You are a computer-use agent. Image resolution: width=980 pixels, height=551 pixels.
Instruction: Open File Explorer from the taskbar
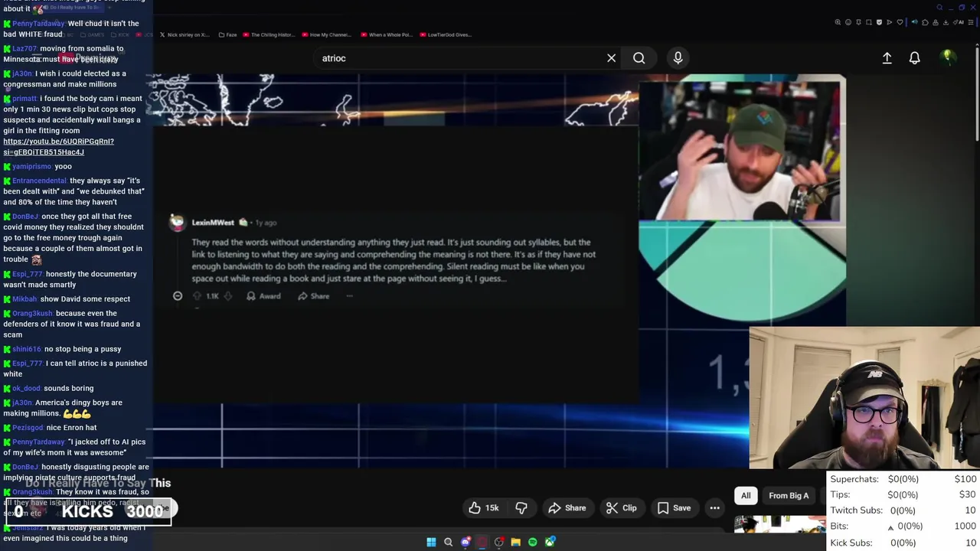[x=515, y=542]
